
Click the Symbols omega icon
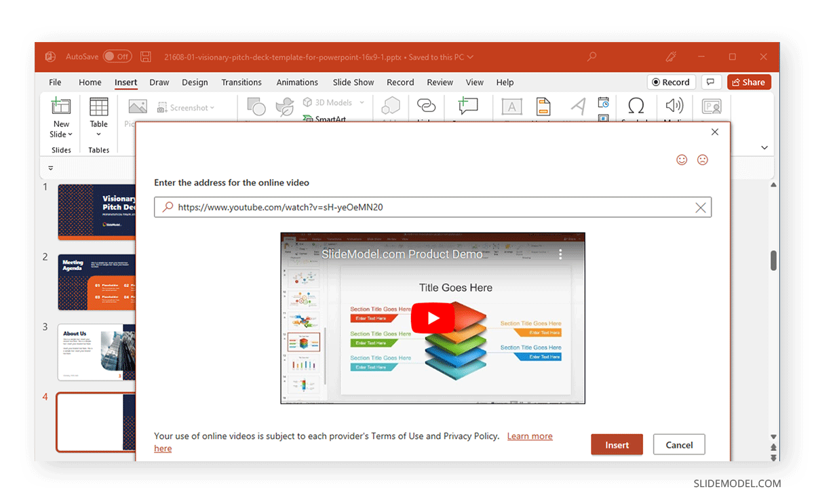636,106
